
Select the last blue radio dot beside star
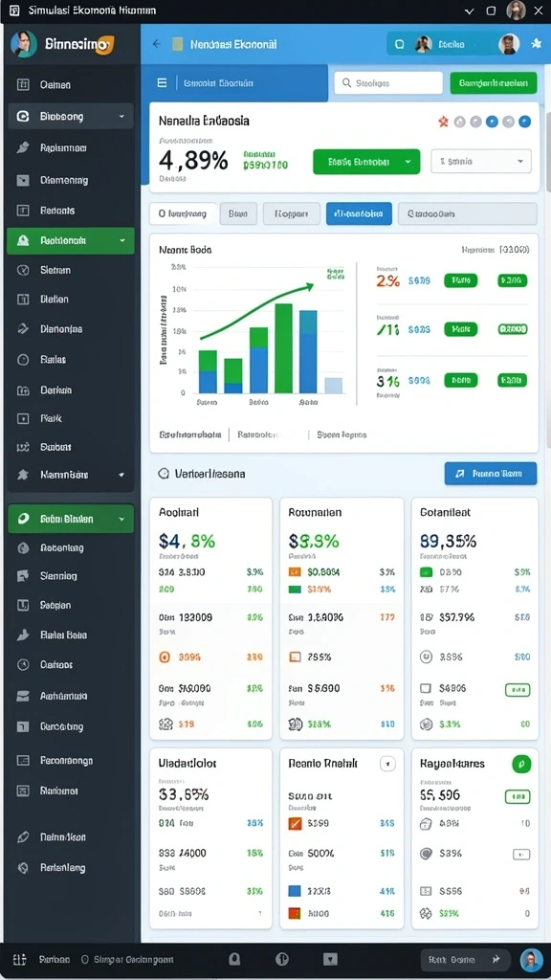tap(525, 122)
